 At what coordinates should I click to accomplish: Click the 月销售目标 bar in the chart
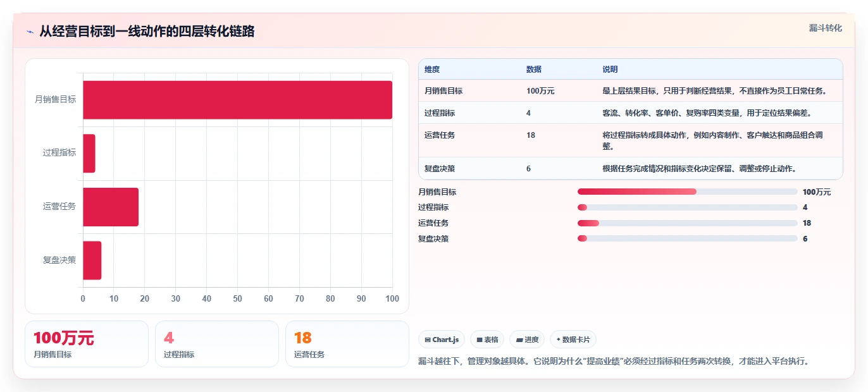coord(237,100)
